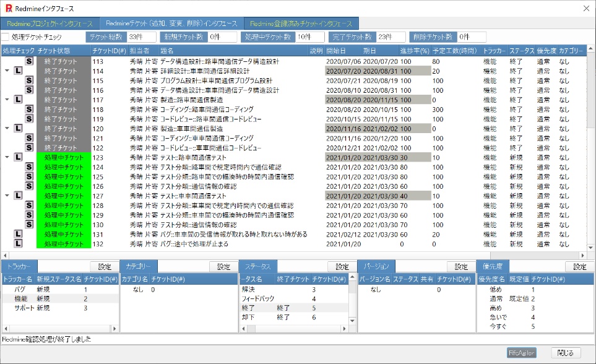Open 設定 for the バージョン panel
Screen dimensions: 596x364
pyautogui.click(x=461, y=267)
